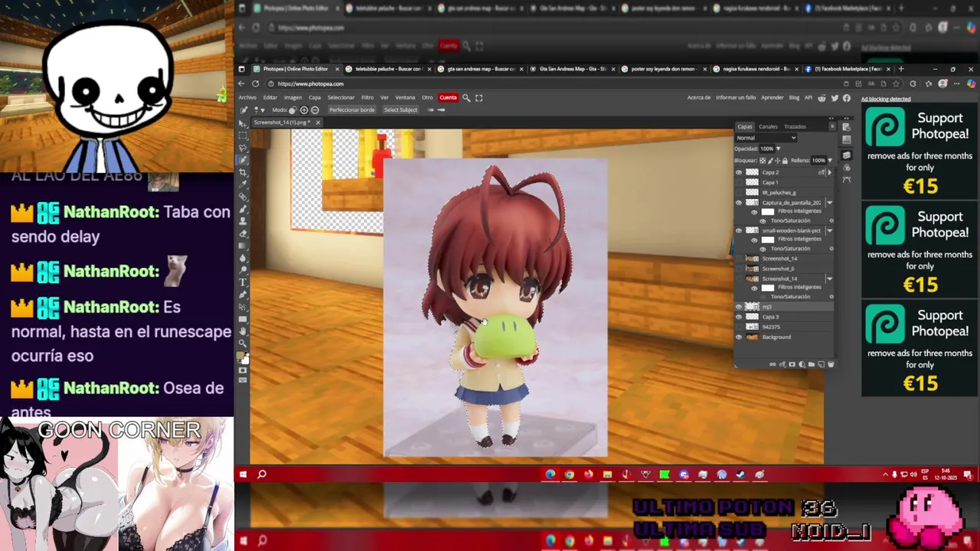Toggle fullscreen icon in Photopea menu bar

(x=479, y=98)
